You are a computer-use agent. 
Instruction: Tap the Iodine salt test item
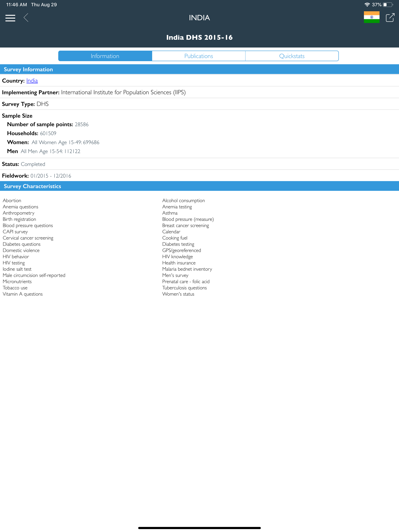point(17,269)
